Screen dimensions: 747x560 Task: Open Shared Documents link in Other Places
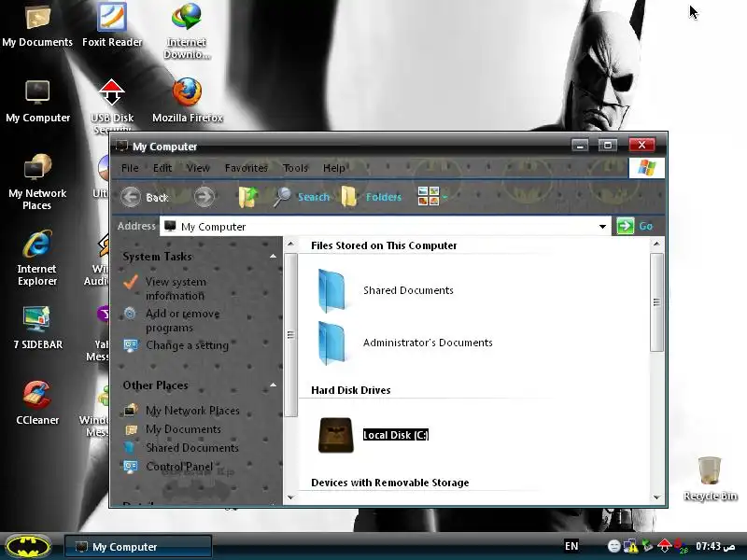tap(192, 448)
